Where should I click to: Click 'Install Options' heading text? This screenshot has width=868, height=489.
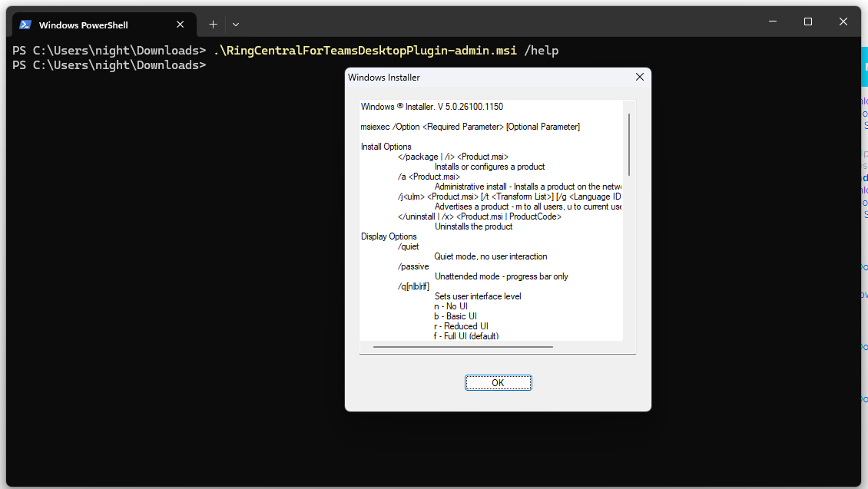(386, 147)
